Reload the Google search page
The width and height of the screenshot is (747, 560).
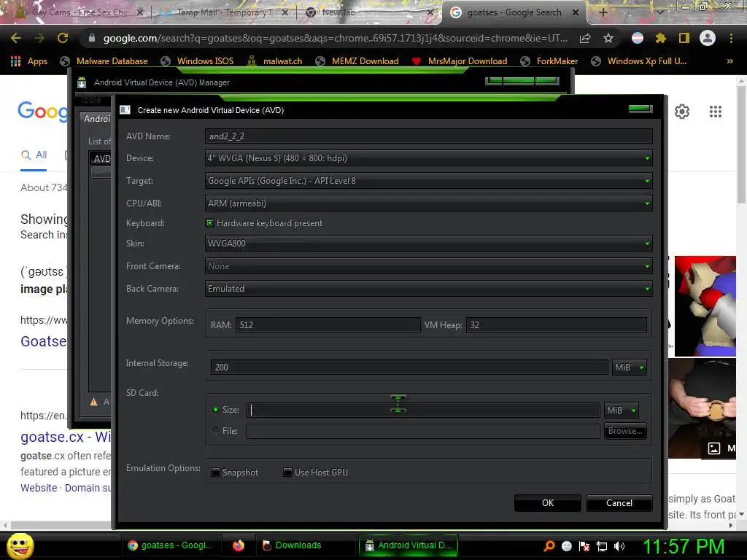pos(63,38)
